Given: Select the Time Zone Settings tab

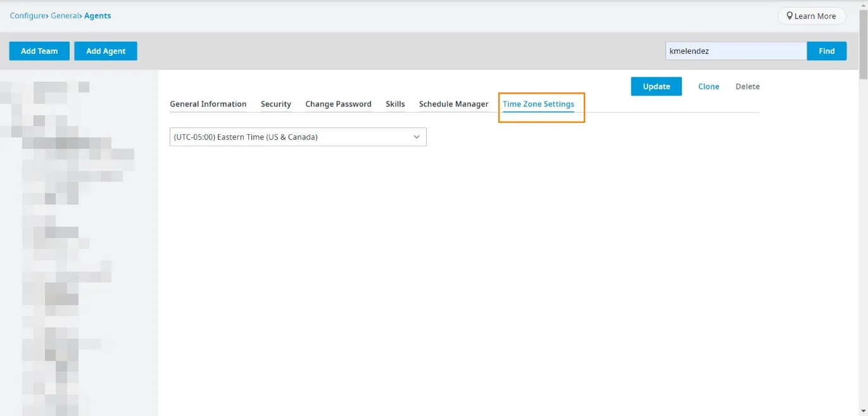Looking at the screenshot, I should (x=539, y=104).
